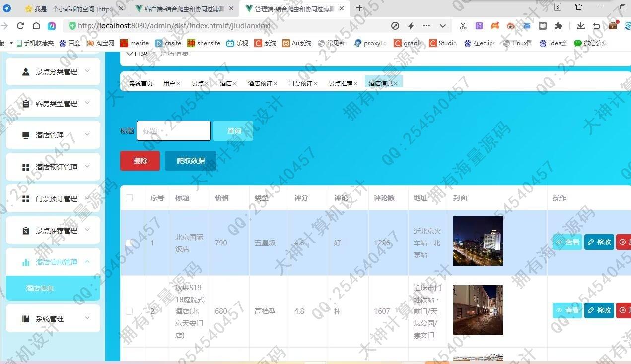Click 修改 for 北京国际饭店 row
This screenshot has width=631, height=364.
click(x=599, y=242)
